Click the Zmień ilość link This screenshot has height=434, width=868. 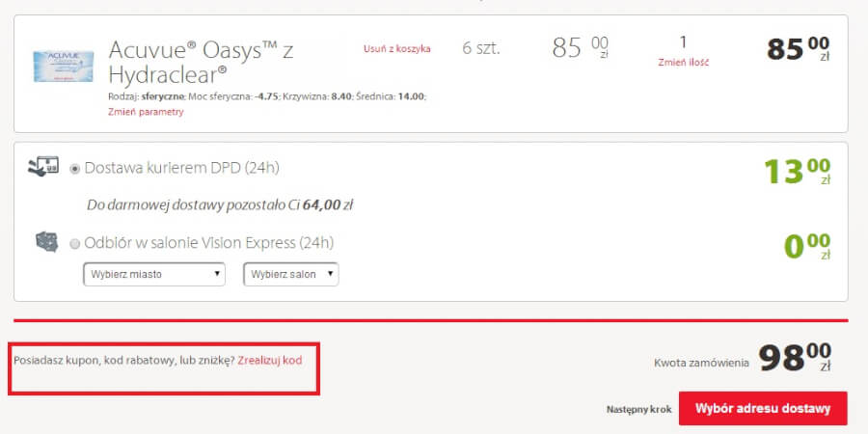[683, 62]
